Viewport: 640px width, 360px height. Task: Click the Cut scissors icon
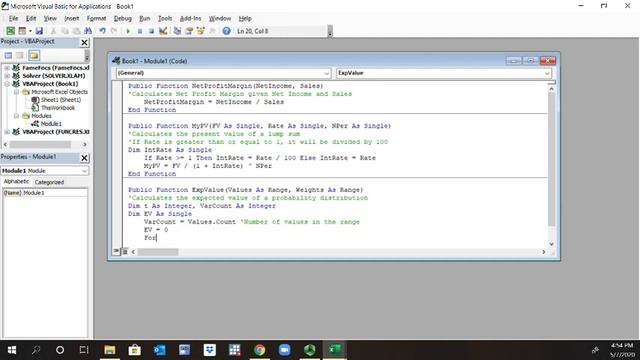coord(53,31)
